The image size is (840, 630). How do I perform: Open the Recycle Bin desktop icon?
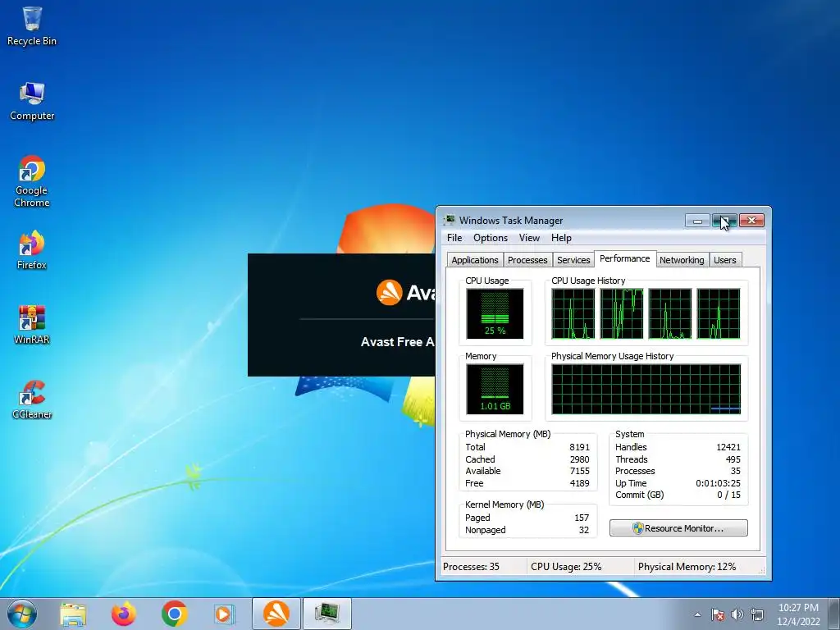(x=32, y=26)
